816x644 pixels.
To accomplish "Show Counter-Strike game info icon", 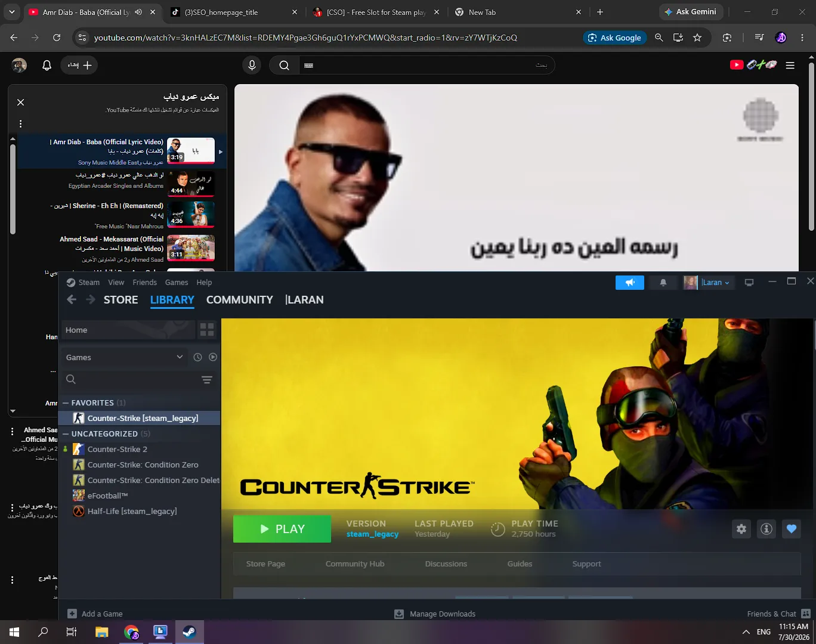I will point(766,529).
